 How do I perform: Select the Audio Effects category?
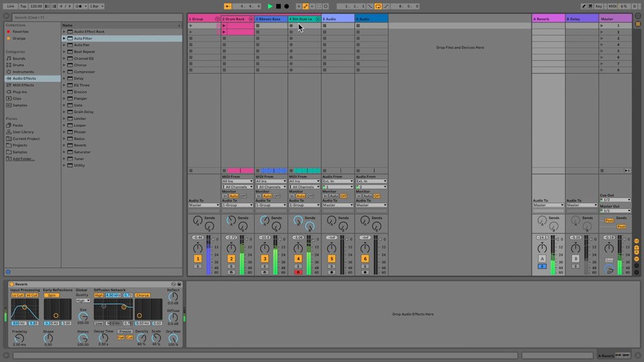coord(33,78)
